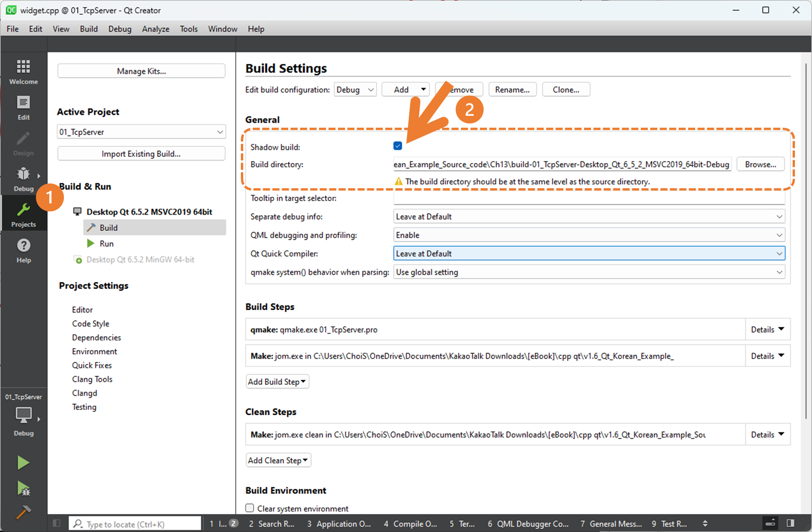Open qmake system() behavior dropdown

pyautogui.click(x=589, y=272)
